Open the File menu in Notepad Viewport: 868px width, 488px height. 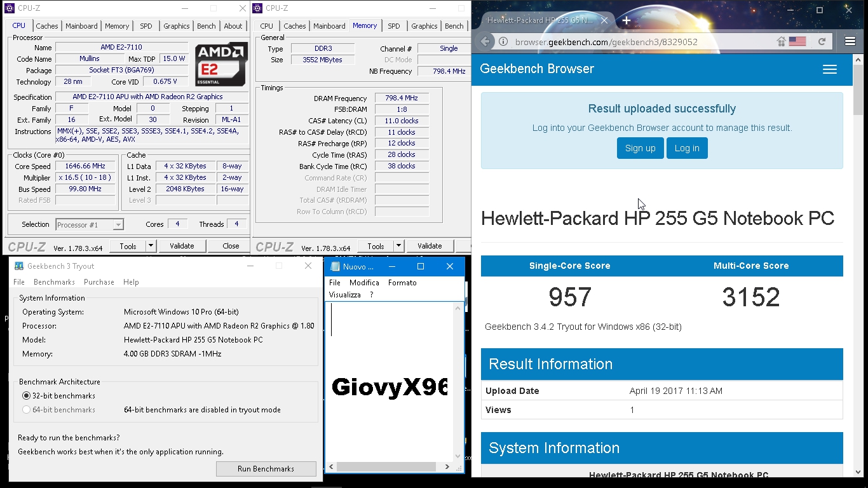335,283
